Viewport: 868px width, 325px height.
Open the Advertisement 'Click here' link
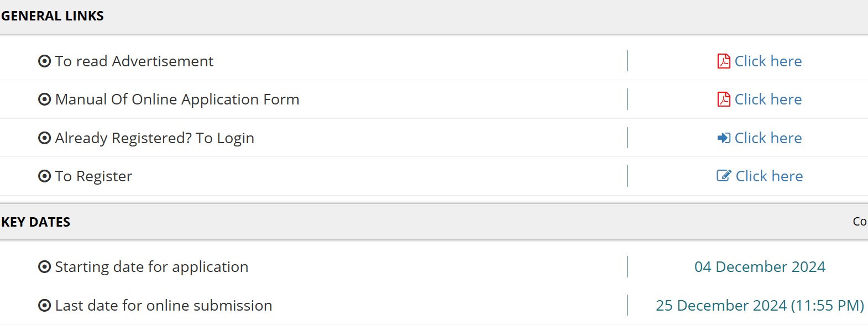(x=768, y=61)
